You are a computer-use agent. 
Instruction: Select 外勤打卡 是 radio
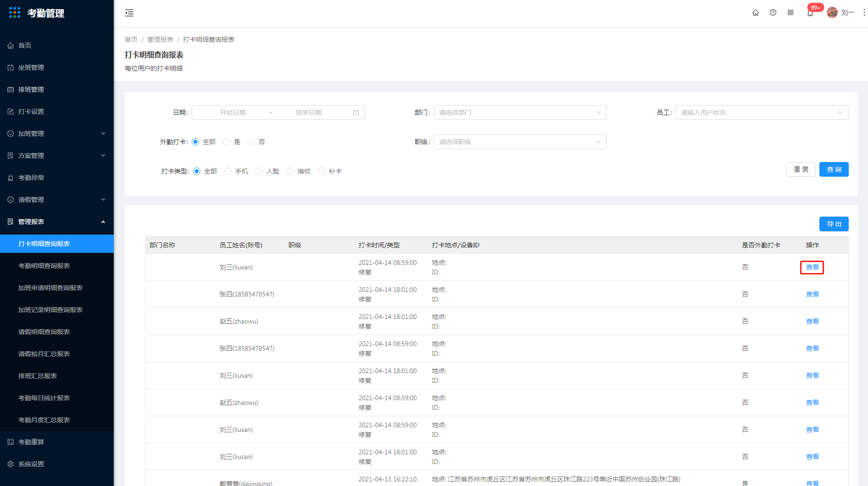(227, 142)
